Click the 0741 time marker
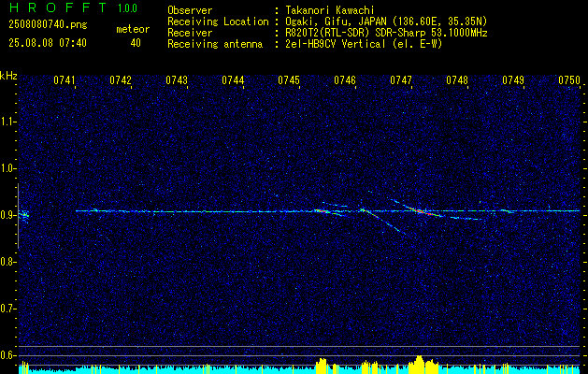Screen dimensions: 588x374 [65, 80]
